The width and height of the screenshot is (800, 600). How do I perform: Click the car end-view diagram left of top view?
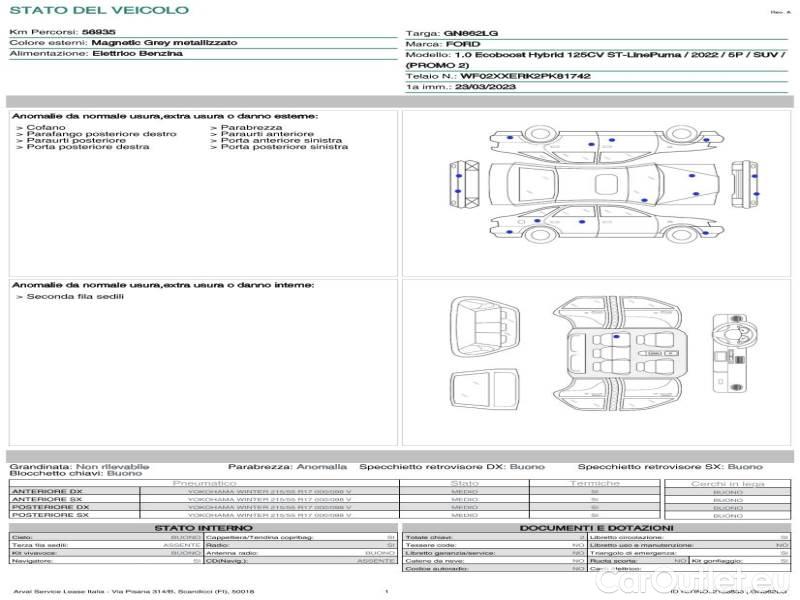click(x=467, y=183)
